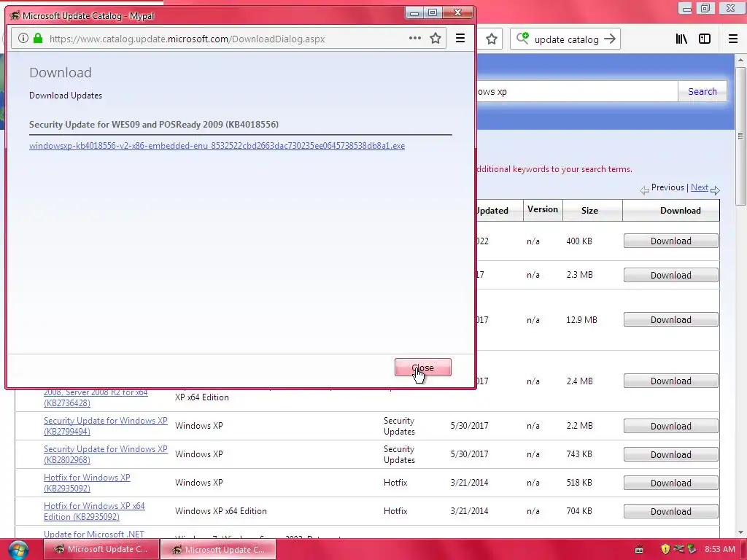The width and height of the screenshot is (747, 560).
Task: Click the 'Security Update for WES09 and POSReady 2009' heading
Action: tap(154, 124)
